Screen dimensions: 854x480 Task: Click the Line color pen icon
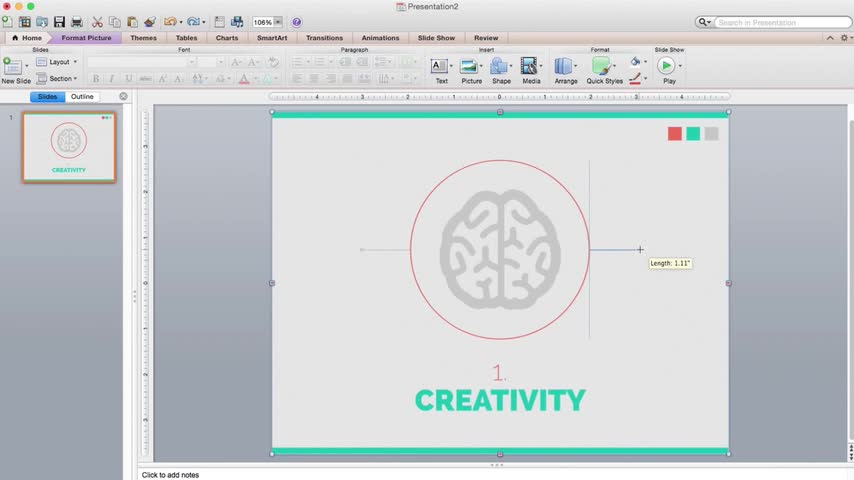[635, 79]
